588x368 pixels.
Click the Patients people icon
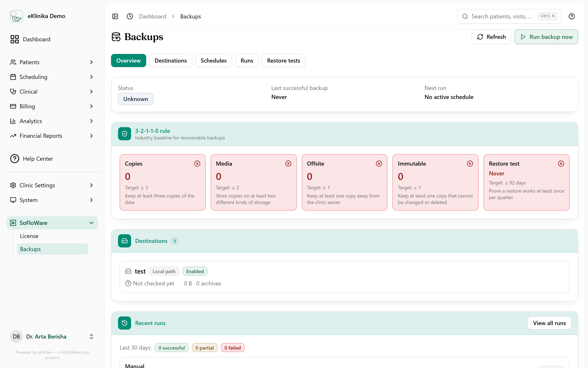(13, 62)
